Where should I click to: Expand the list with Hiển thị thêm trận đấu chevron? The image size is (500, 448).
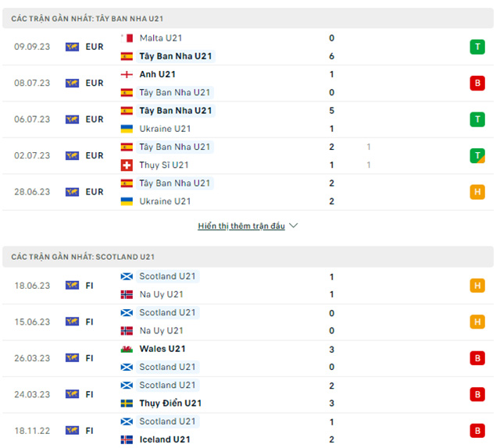pos(294,226)
